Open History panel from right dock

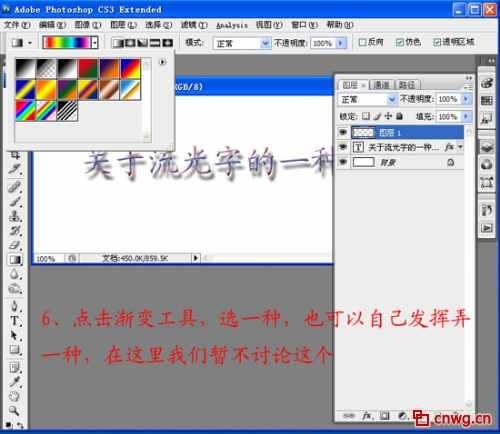coord(486,210)
